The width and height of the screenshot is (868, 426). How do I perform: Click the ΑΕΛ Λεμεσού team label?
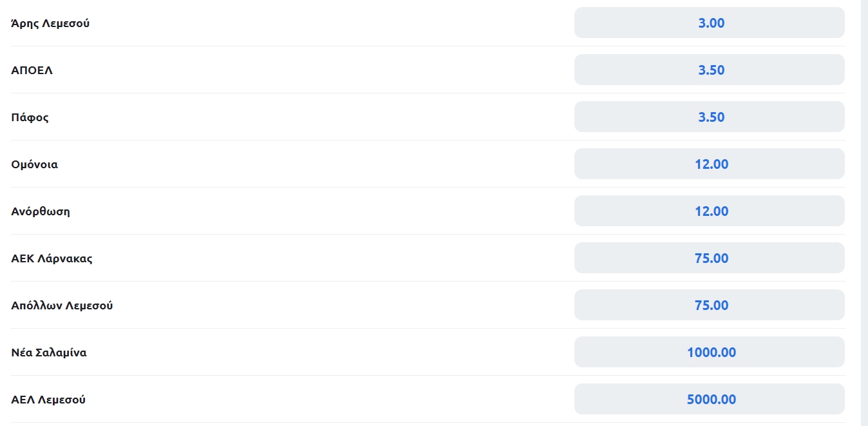48,400
